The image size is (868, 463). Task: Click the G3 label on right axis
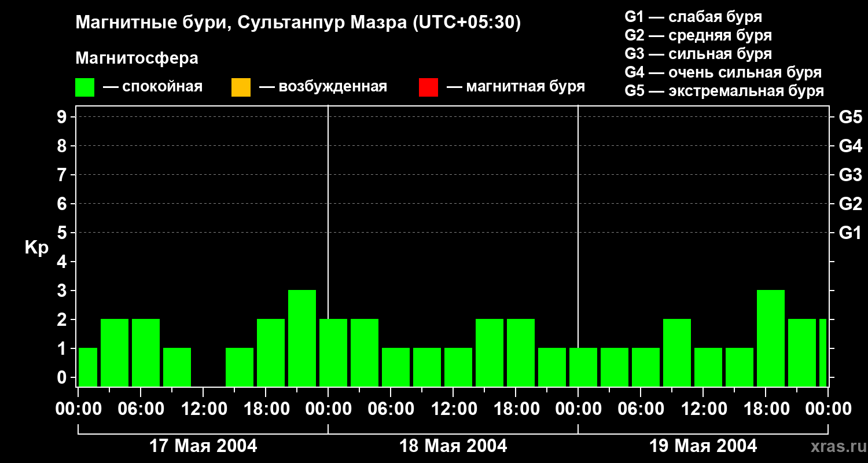pyautogui.click(x=850, y=175)
